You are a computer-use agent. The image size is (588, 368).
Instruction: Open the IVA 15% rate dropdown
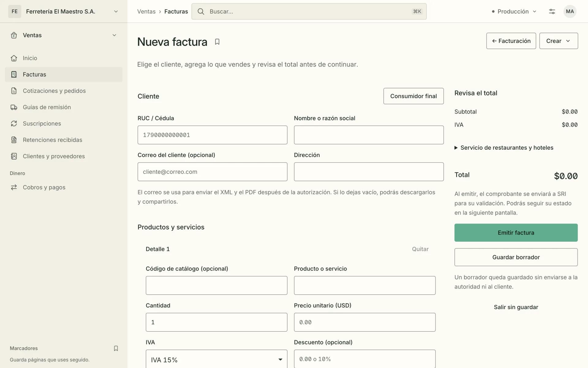click(217, 359)
